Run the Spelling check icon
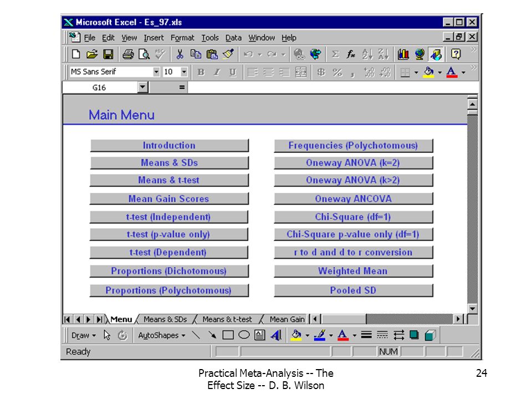Image resolution: width=532 pixels, height=399 pixels. (160, 54)
